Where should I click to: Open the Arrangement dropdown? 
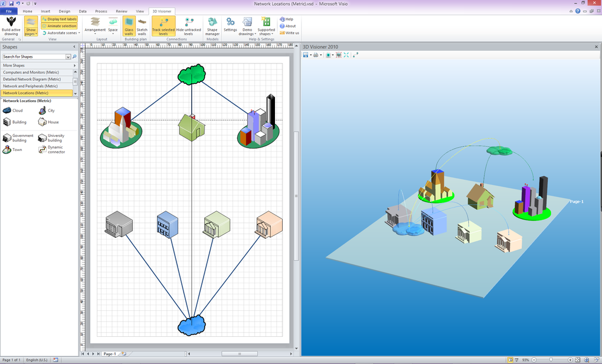pyautogui.click(x=95, y=26)
